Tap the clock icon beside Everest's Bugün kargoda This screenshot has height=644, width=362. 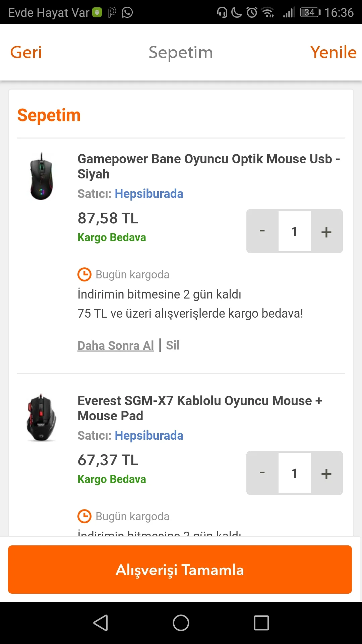point(84,516)
